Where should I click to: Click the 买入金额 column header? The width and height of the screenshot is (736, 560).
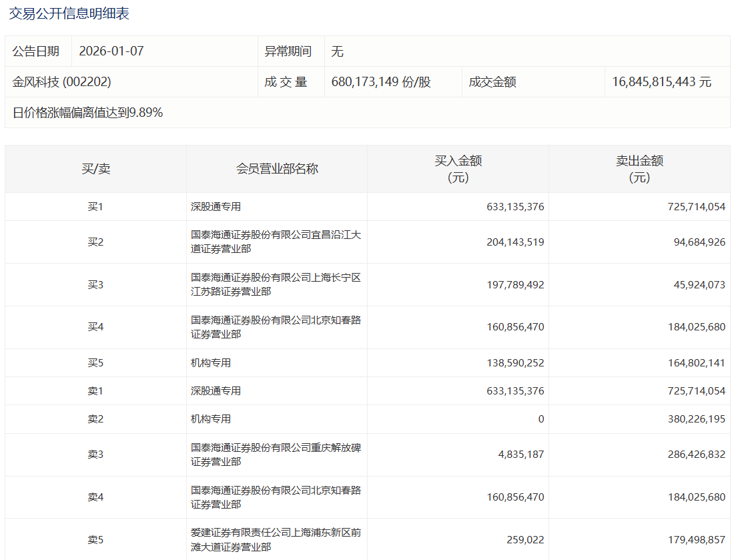(x=458, y=169)
